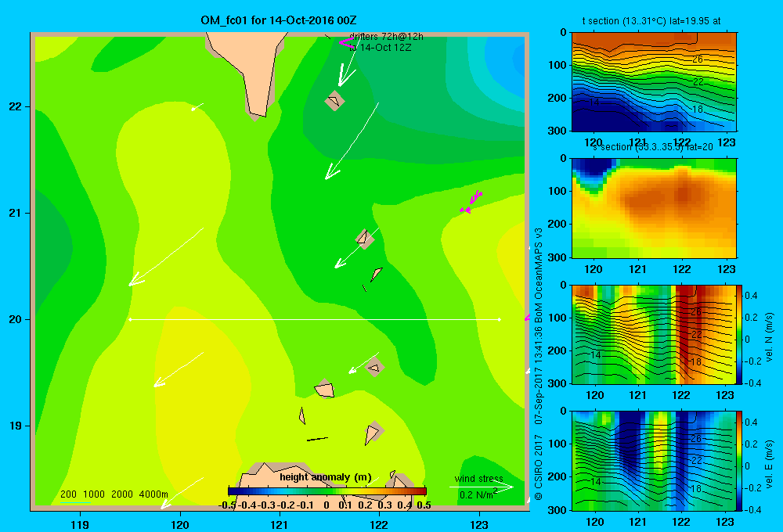This screenshot has height=532, width=783.
Task: Click the height anomaly colorbar strip
Action: click(327, 491)
